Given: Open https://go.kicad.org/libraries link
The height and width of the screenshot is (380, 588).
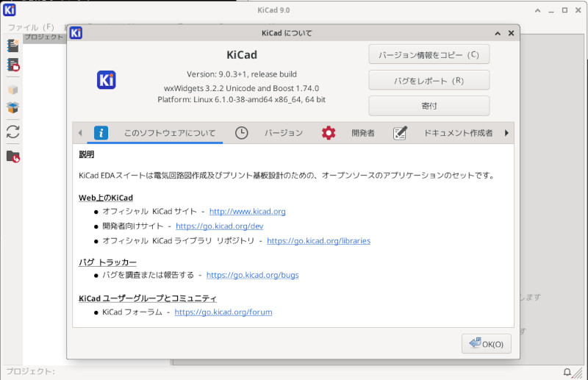Looking at the screenshot, I should coord(319,241).
